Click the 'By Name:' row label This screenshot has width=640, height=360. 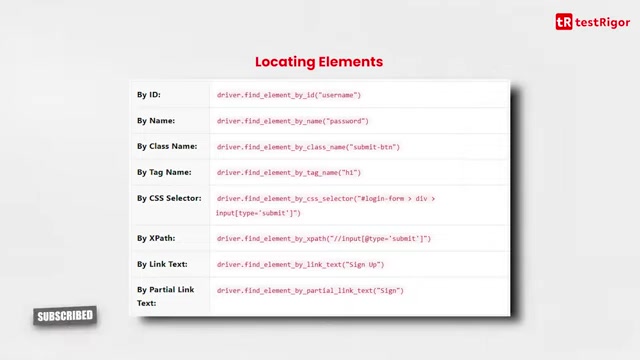(156, 121)
